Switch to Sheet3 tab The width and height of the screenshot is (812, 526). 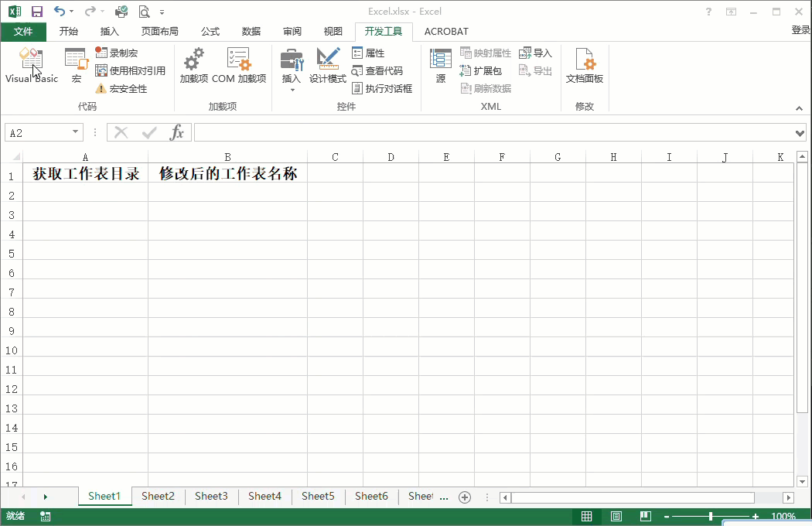point(211,497)
